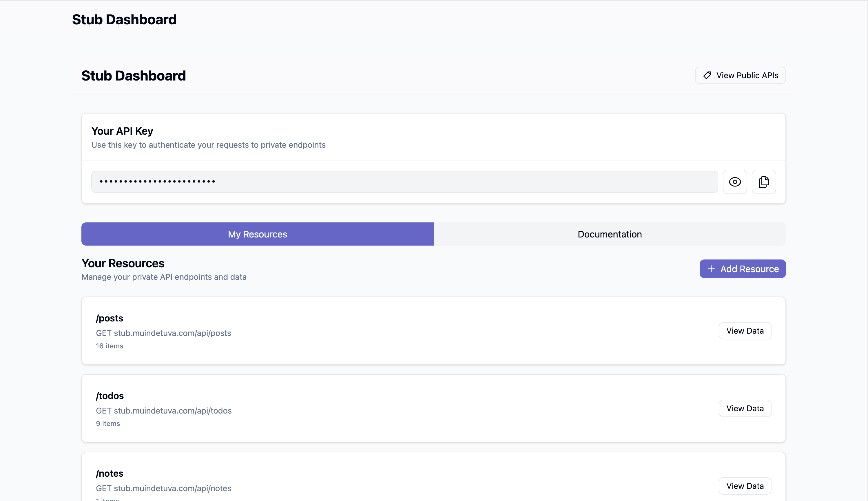The width and height of the screenshot is (868, 501).
Task: View Data for the /notes resource
Action: pyautogui.click(x=745, y=486)
